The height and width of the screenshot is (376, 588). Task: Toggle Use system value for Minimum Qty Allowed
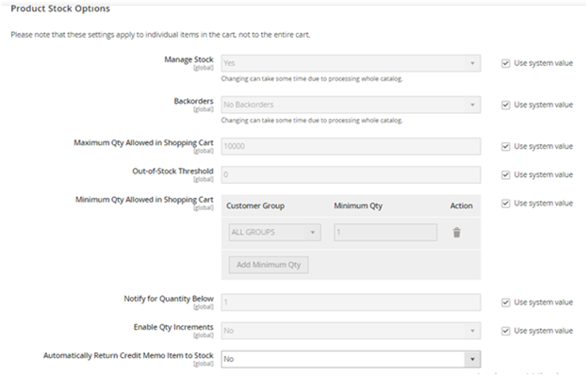click(x=505, y=204)
